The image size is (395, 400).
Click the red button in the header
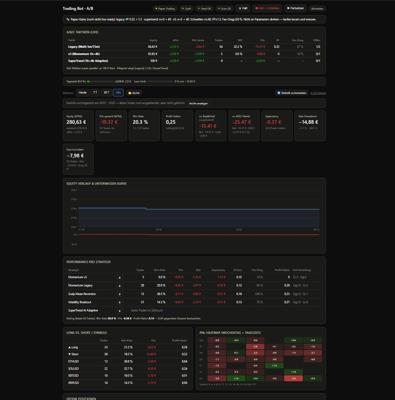(267, 8)
